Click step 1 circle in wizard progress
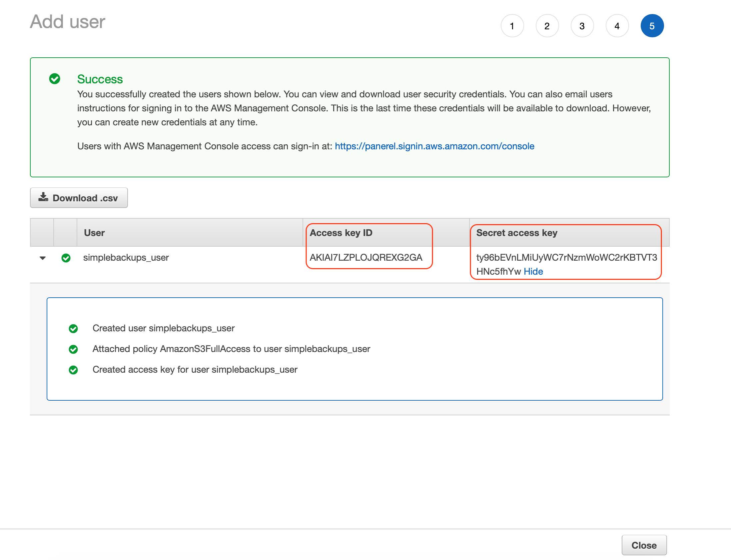Image resolution: width=731 pixels, height=560 pixels. (512, 25)
